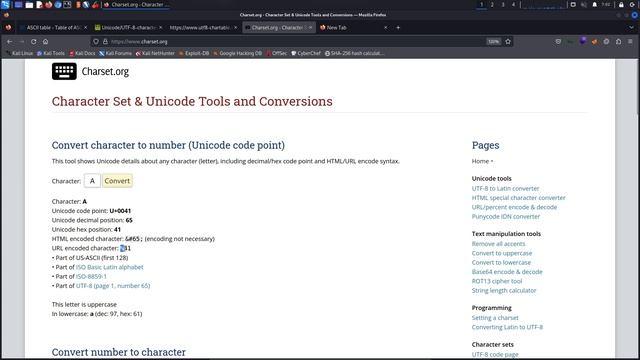This screenshot has width=640, height=360.
Task: Click the Charset.org keyboard logo
Action: (x=64, y=71)
